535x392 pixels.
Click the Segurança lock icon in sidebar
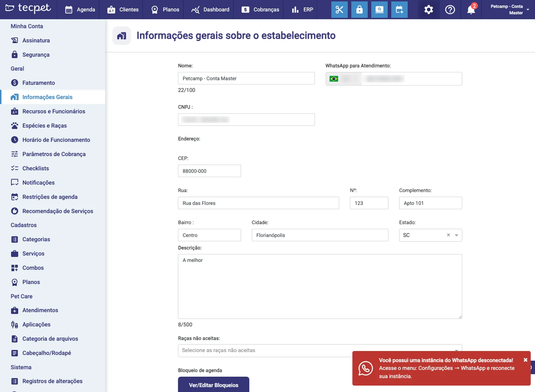(15, 55)
